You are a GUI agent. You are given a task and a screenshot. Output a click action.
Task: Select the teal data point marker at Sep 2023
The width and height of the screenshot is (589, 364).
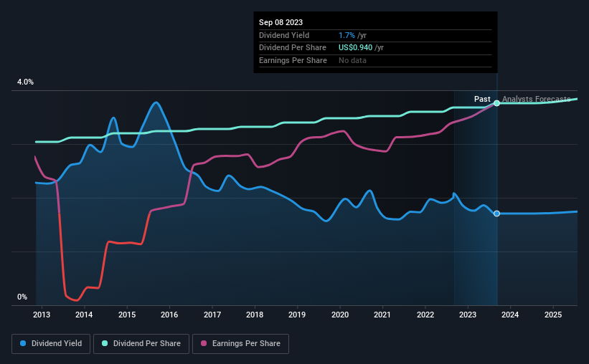tap(496, 103)
